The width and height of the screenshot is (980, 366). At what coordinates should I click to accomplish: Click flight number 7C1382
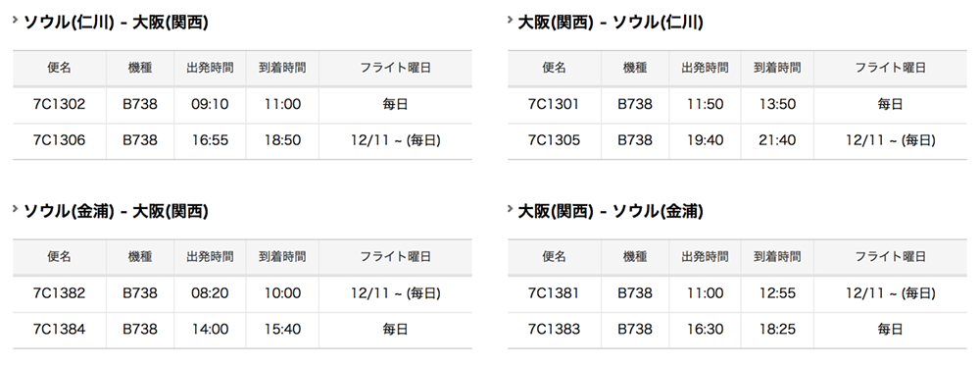click(x=59, y=292)
